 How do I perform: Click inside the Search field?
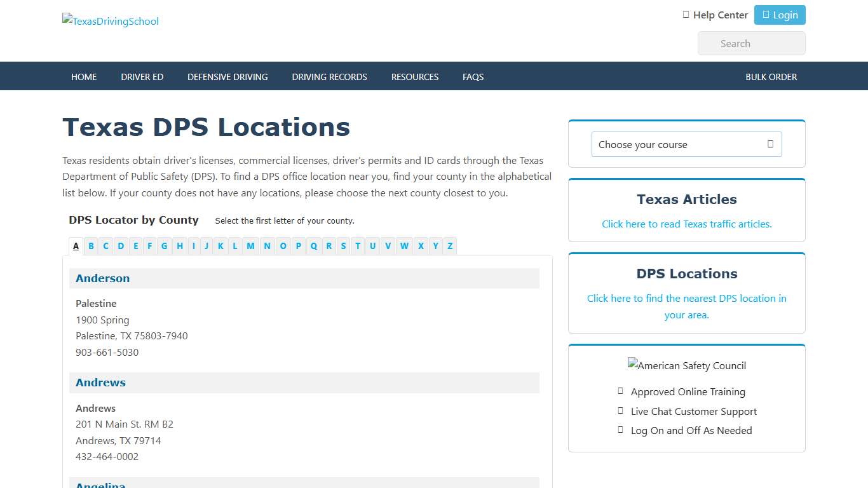point(751,43)
